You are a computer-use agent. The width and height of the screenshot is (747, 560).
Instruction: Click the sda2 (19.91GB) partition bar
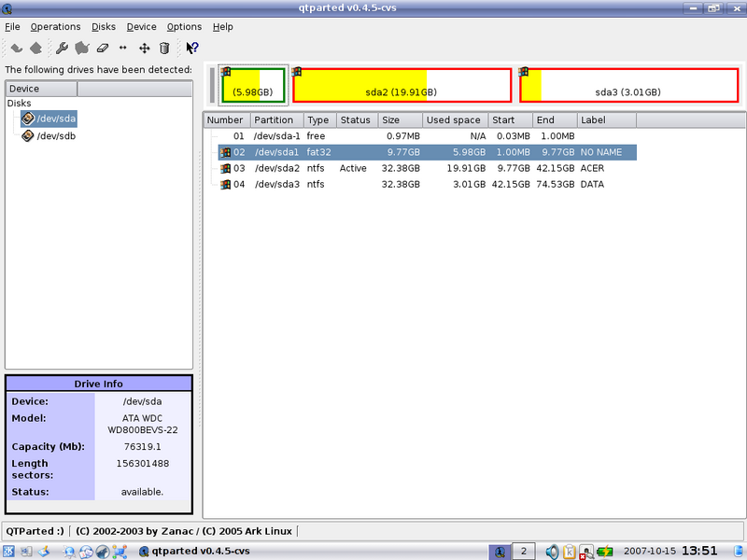point(402,85)
